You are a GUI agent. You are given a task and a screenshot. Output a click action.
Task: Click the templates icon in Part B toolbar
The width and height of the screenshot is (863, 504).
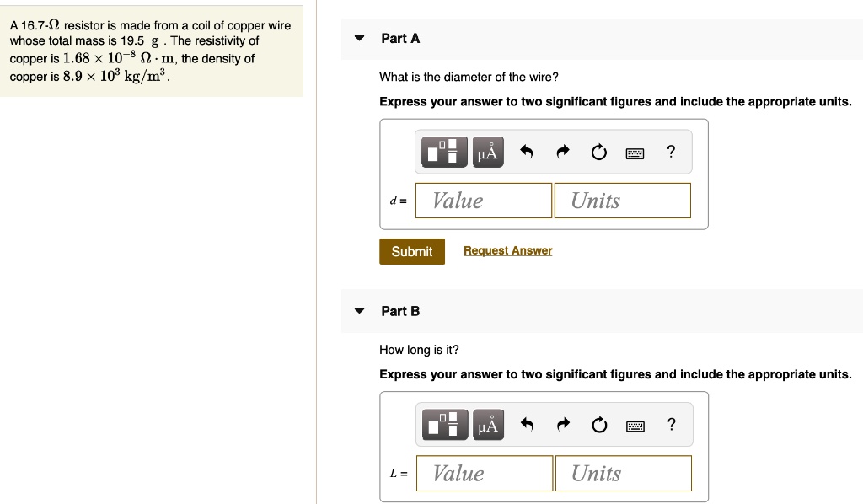(x=446, y=425)
